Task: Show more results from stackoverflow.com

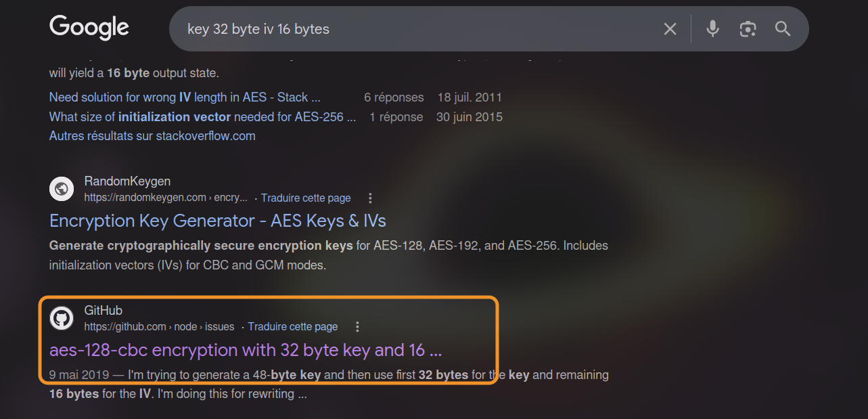Action: [x=152, y=136]
